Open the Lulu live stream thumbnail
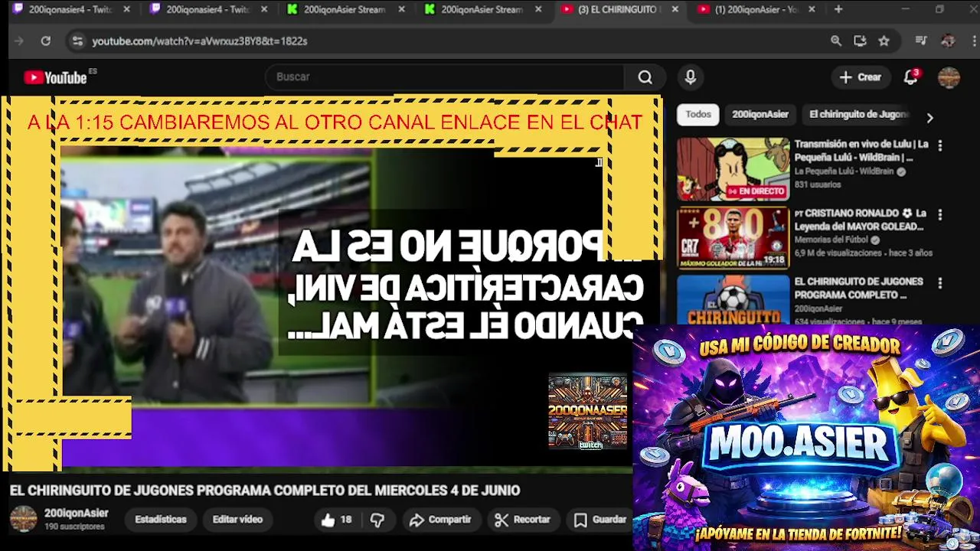This screenshot has width=980, height=551. click(x=733, y=169)
